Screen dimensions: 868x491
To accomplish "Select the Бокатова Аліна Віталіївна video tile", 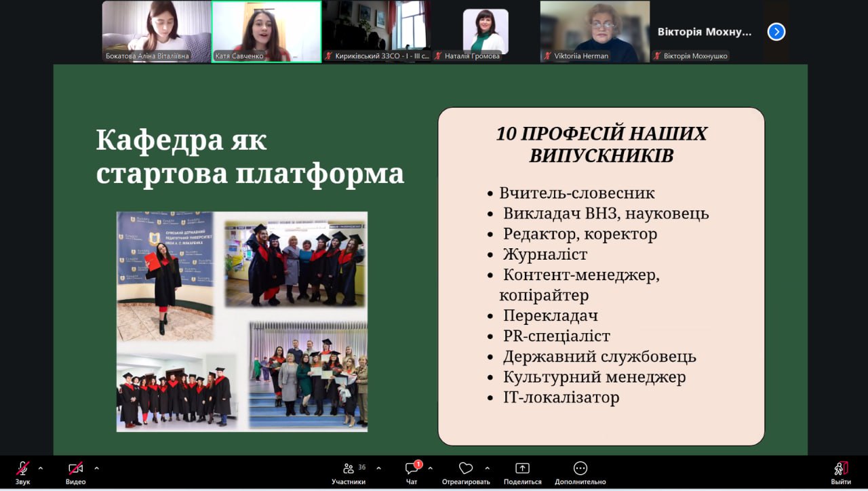I will point(157,31).
